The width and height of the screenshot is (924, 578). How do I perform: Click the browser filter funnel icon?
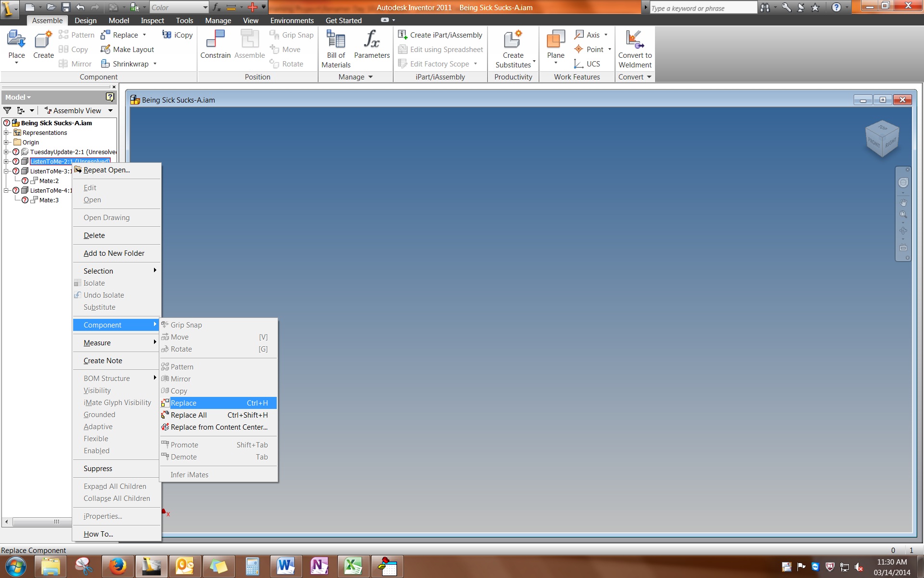point(7,110)
